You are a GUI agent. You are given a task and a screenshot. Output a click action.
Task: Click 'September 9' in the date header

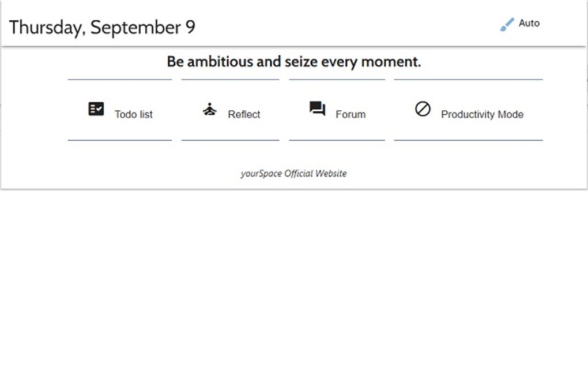point(143,27)
